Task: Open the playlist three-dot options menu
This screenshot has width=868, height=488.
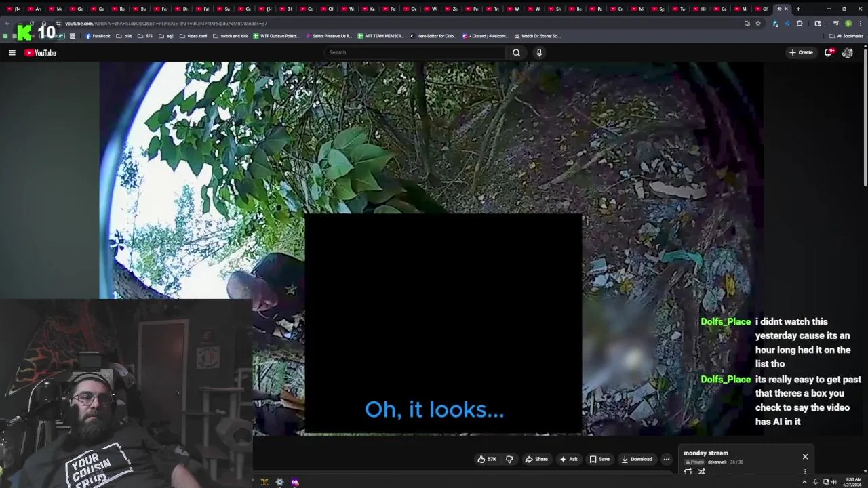Action: [805, 472]
